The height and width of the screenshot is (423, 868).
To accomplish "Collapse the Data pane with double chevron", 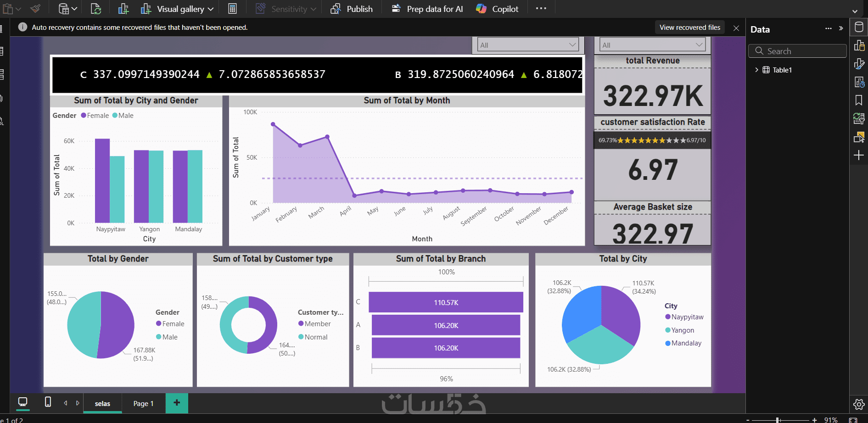I will (841, 28).
